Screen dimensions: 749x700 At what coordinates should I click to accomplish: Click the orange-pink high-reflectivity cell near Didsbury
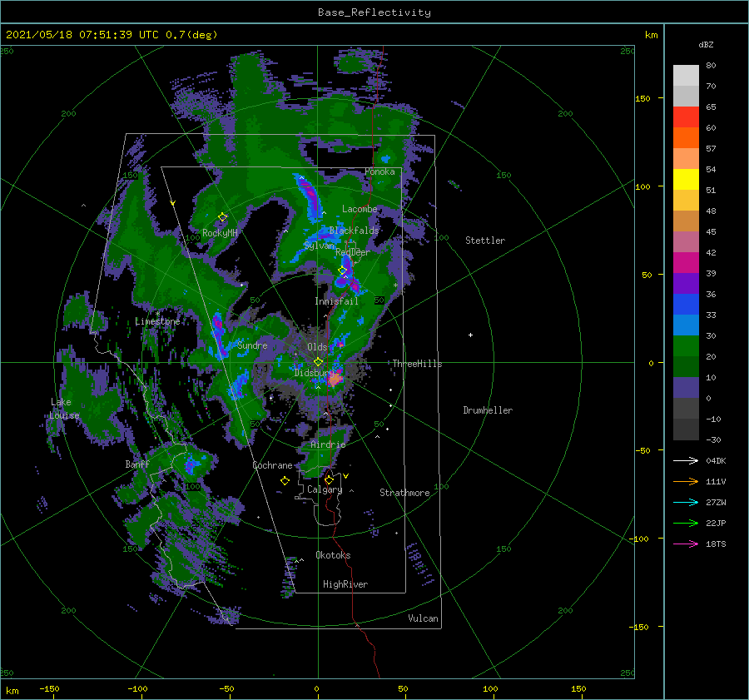click(335, 379)
